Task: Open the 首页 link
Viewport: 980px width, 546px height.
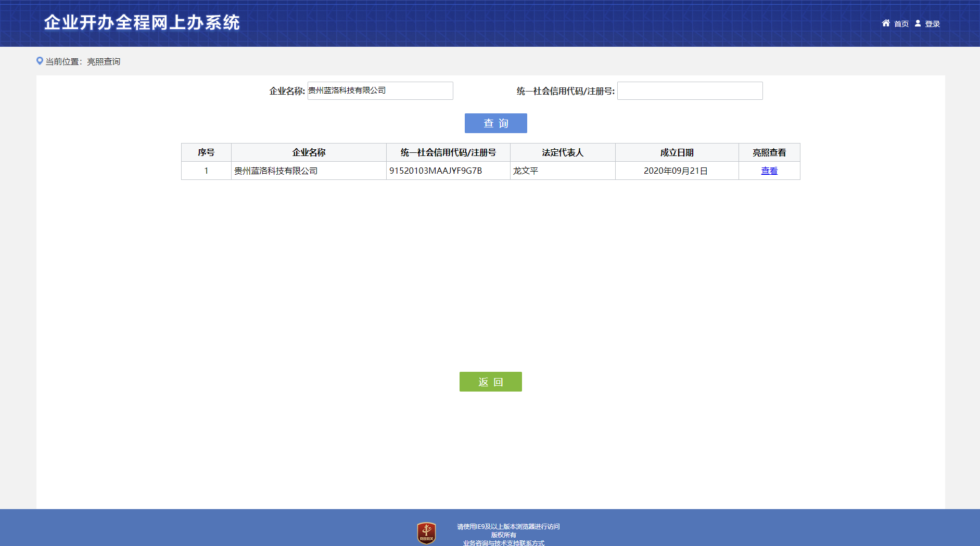Action: click(901, 24)
